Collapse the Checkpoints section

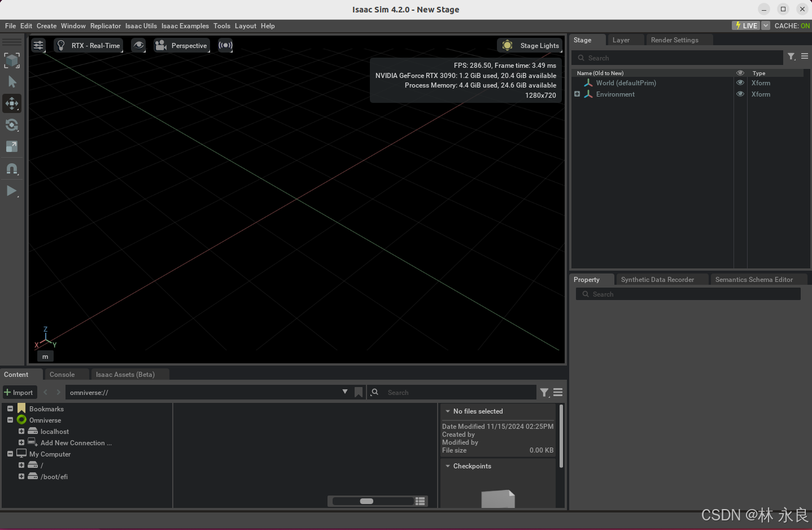[x=448, y=466]
